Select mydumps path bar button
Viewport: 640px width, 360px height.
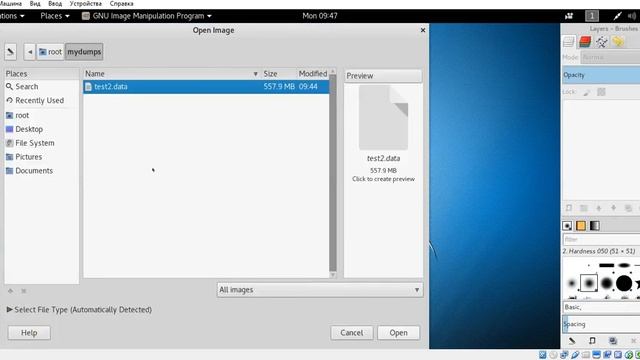tap(84, 52)
